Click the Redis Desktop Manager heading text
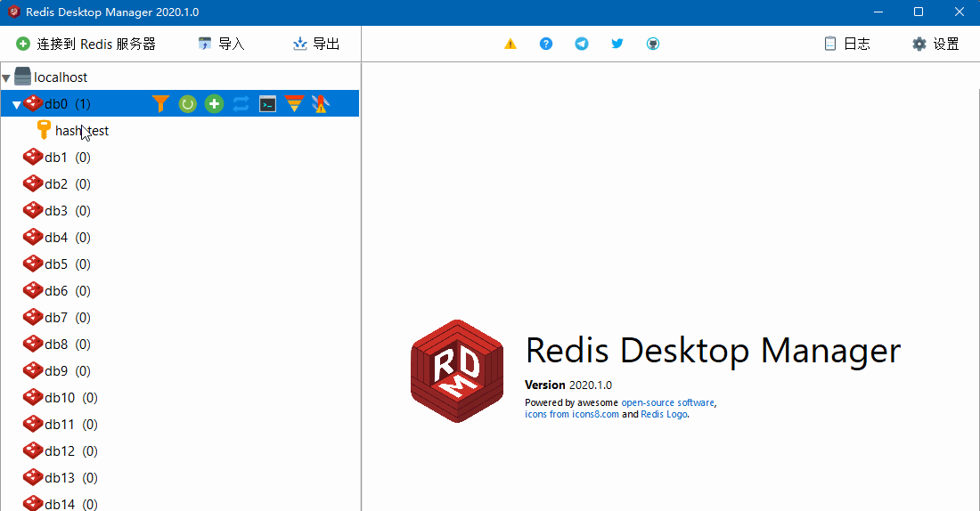Image resolution: width=980 pixels, height=511 pixels. click(x=713, y=351)
